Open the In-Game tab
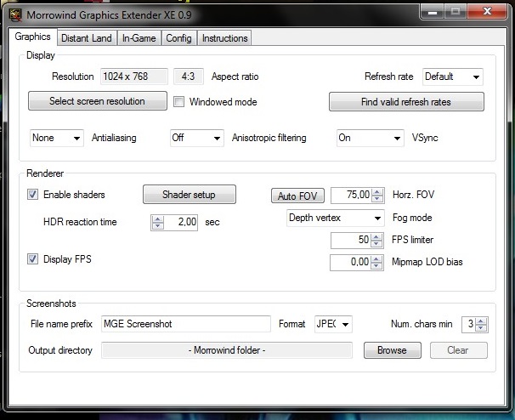Viewport: 515px width, 420px height. pyautogui.click(x=139, y=38)
